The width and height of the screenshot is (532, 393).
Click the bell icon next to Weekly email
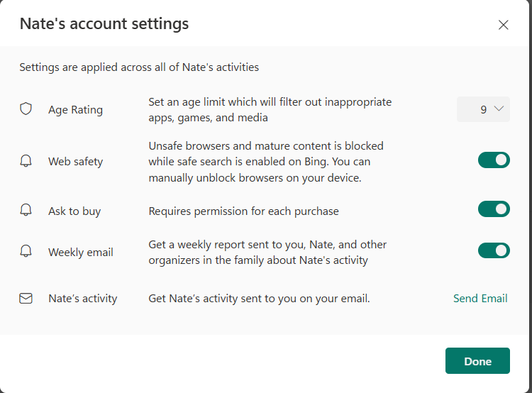pyautogui.click(x=26, y=251)
